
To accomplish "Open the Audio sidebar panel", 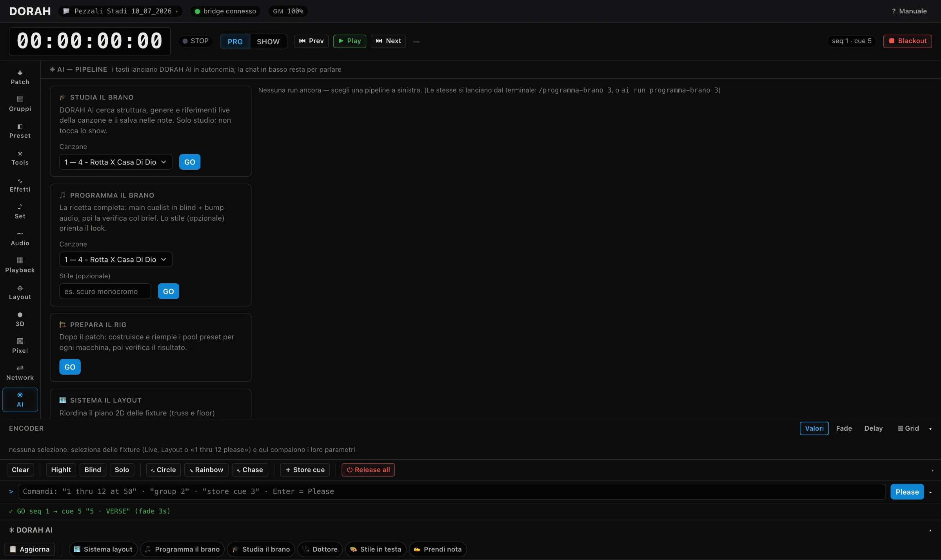I will pyautogui.click(x=20, y=239).
